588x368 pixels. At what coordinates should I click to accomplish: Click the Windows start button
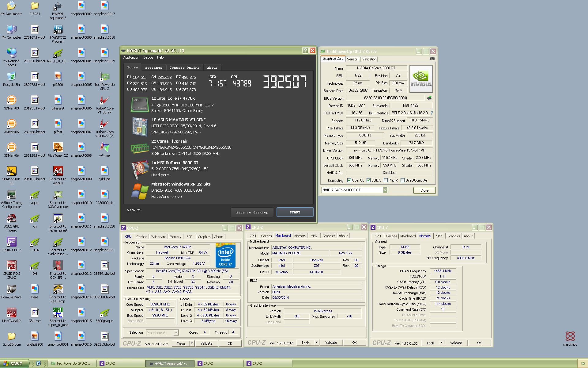coord(15,363)
